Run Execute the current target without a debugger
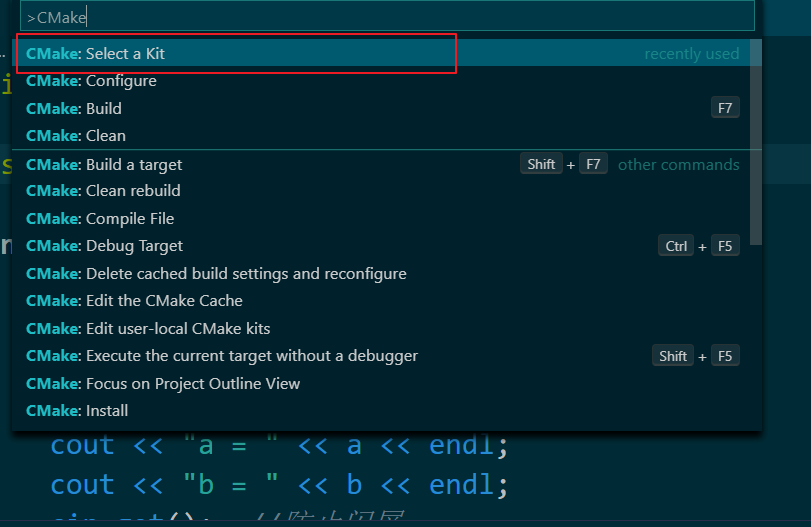The height and width of the screenshot is (527, 811). pos(387,356)
